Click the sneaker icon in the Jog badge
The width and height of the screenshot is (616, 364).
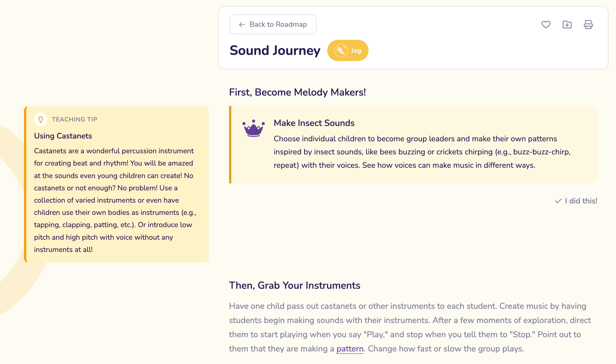(341, 50)
